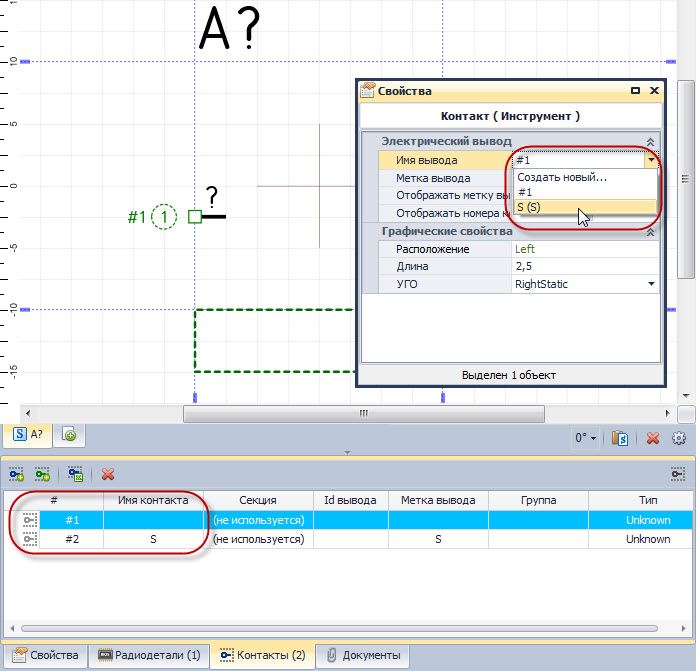The width and height of the screenshot is (696, 671).
Task: Click the Имя вывода combo field showing #1
Action: (578, 160)
